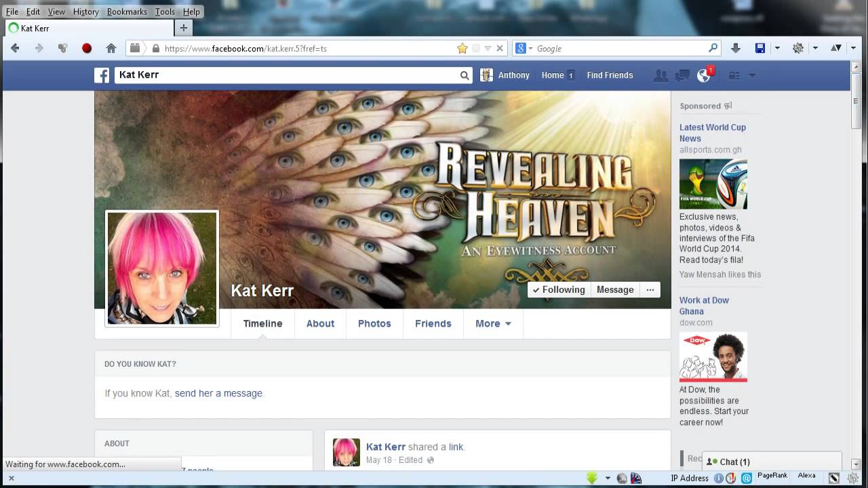
Task: Open the History menu
Action: point(85,12)
